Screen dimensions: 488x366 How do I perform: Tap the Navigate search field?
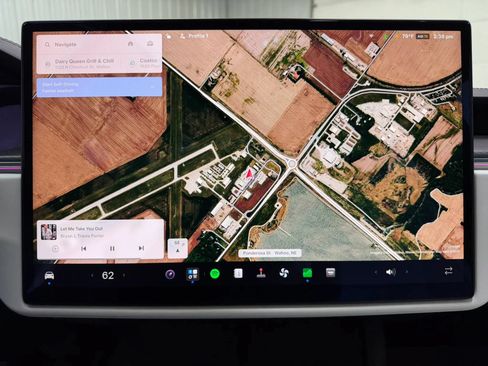pos(99,44)
